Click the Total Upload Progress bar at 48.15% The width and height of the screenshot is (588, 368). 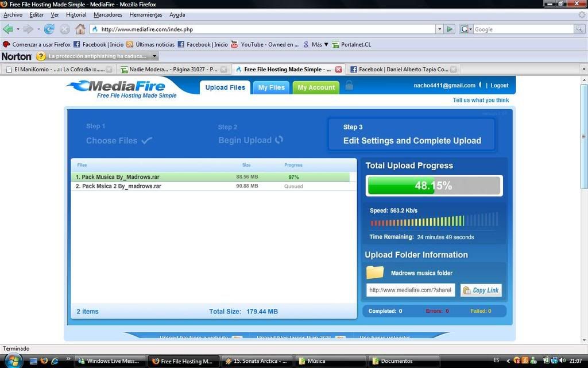coord(434,186)
